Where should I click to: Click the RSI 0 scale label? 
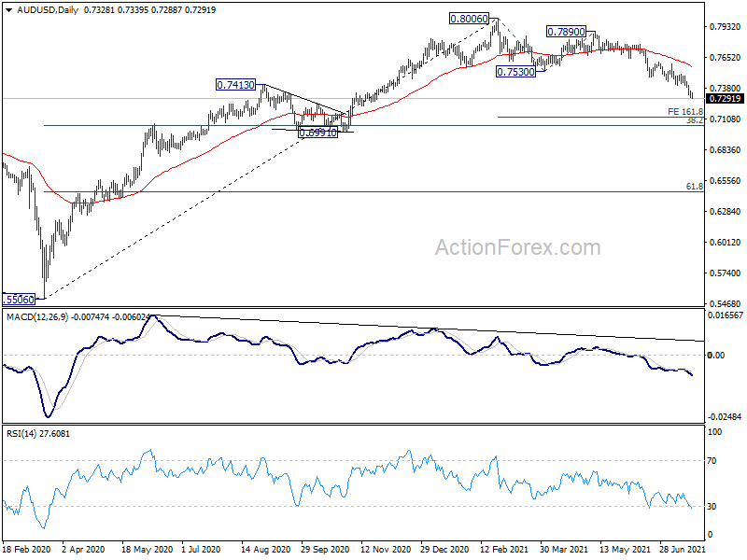[710, 535]
